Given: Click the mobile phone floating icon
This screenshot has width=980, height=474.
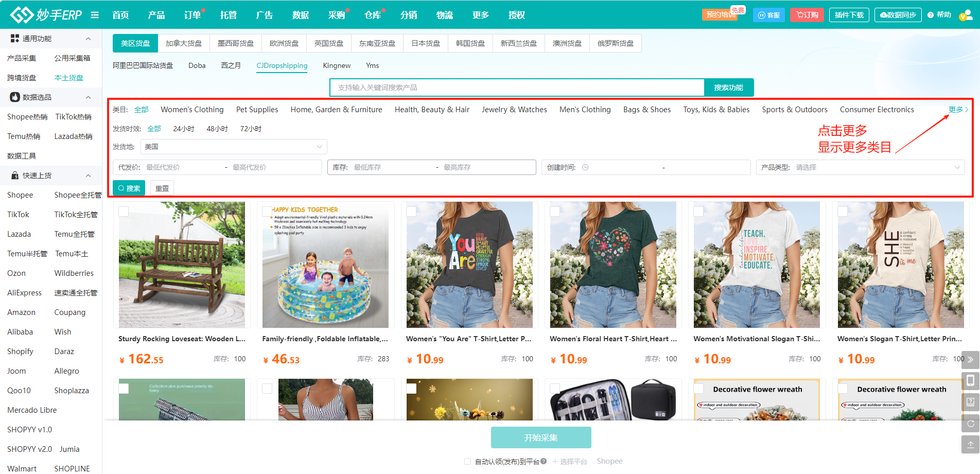Looking at the screenshot, I should 970,380.
